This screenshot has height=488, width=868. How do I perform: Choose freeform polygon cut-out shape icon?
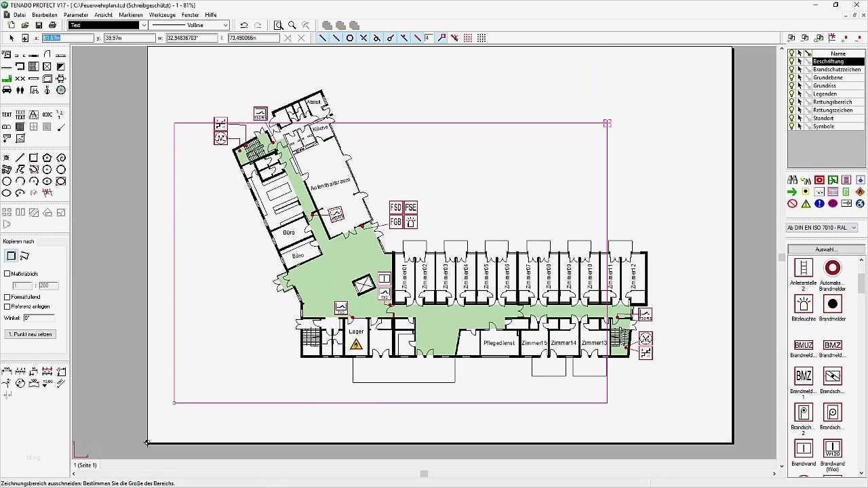coord(25,256)
